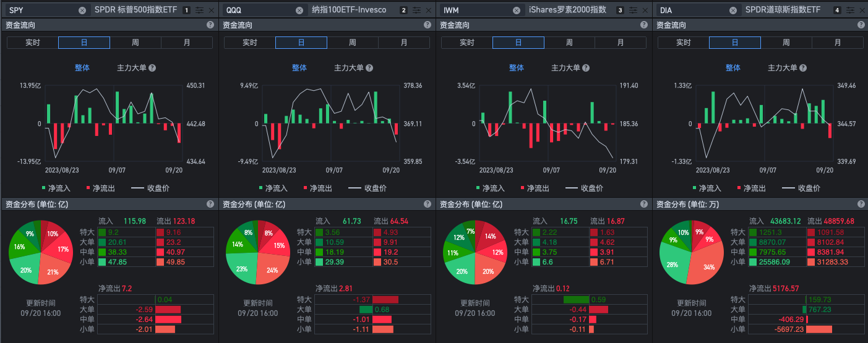Toggle 净流入 legend in QQQ chart

(273, 188)
